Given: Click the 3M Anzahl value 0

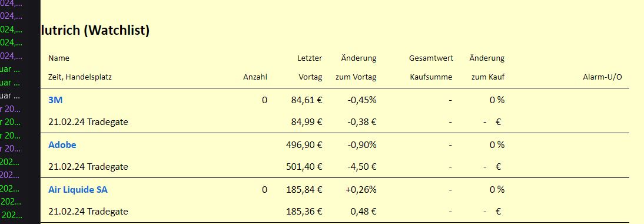Looking at the screenshot, I should point(264,100).
